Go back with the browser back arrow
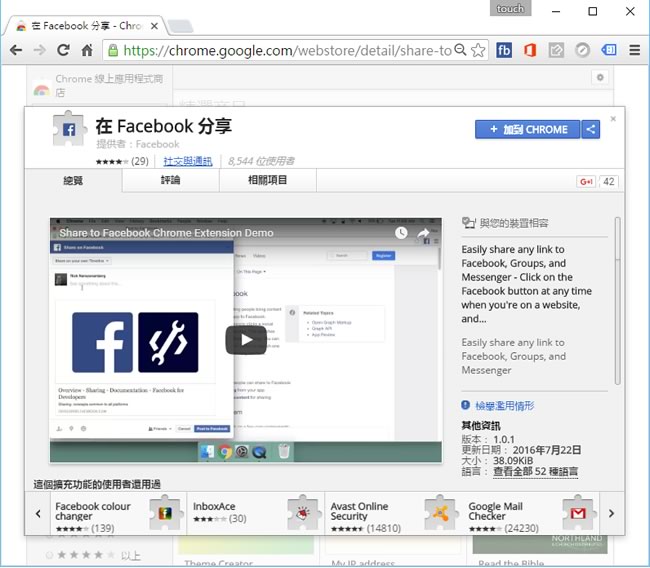Image resolution: width=650 pixels, height=568 pixels. click(16, 51)
